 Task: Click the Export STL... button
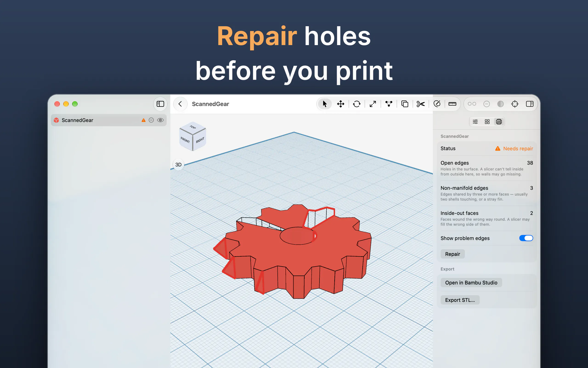[460, 300]
